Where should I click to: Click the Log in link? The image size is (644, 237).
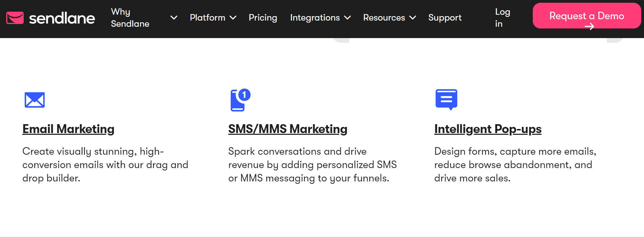pos(502,17)
